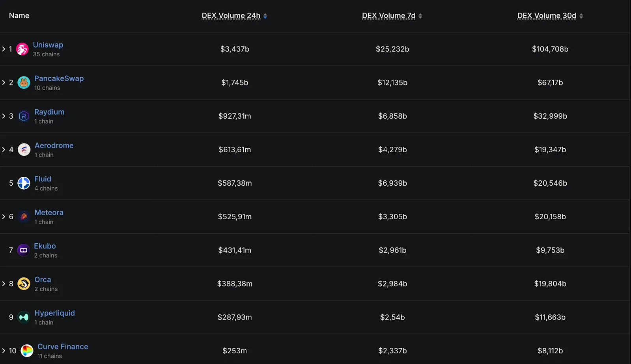
Task: Expand the PancakeSwap chains breakdown
Action: point(4,82)
